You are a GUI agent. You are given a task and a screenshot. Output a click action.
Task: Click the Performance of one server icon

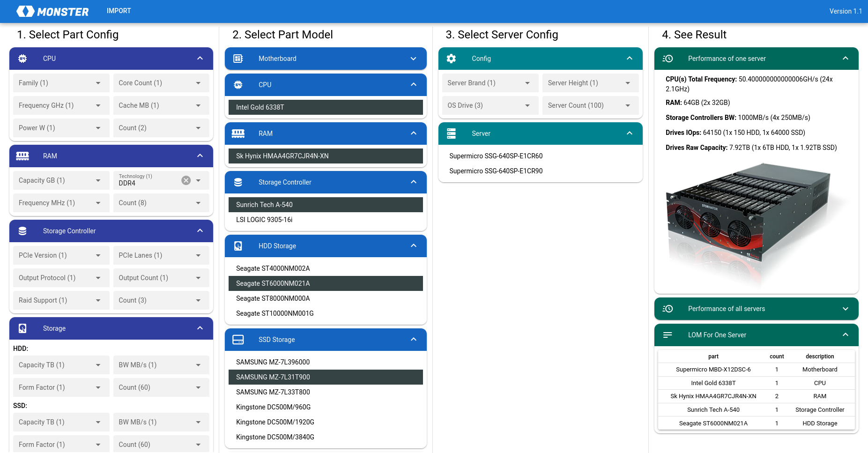point(668,59)
